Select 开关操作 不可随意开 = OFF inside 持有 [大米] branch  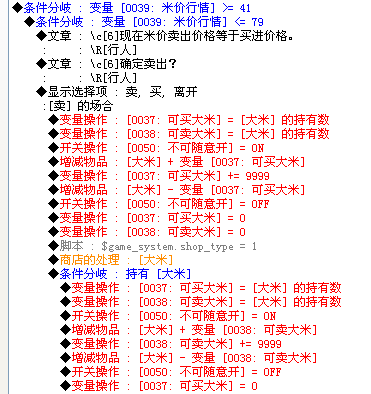pos(171,372)
